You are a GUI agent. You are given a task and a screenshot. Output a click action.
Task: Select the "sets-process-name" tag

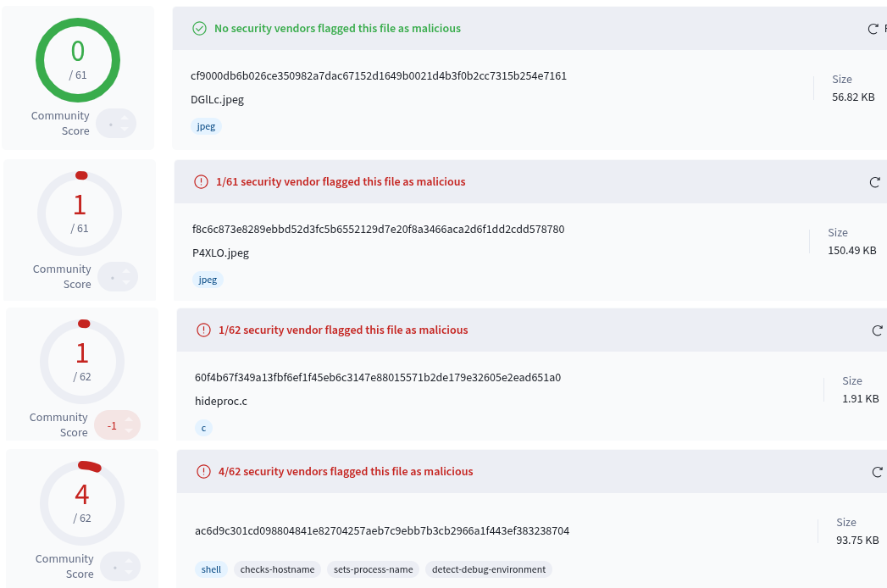pyautogui.click(x=374, y=569)
